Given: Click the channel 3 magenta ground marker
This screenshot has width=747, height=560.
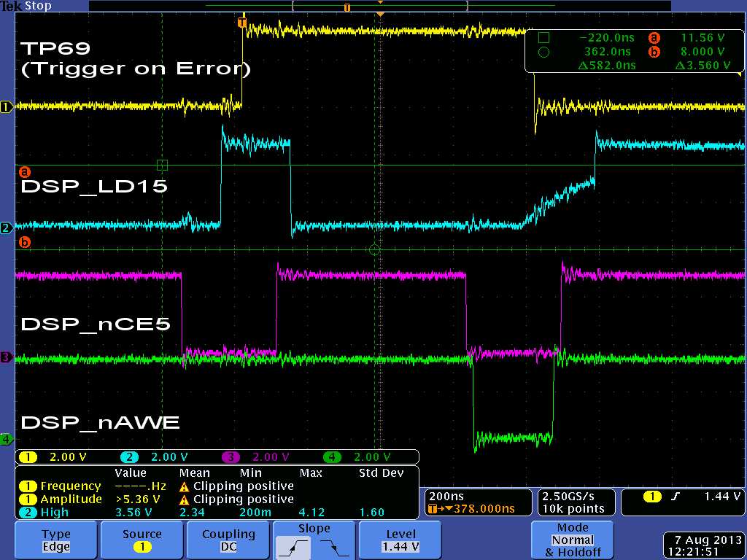Looking at the screenshot, I should tap(7, 357).
